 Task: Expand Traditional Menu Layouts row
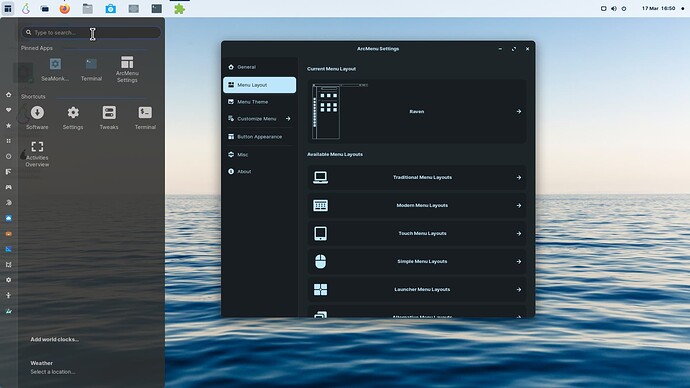pyautogui.click(x=417, y=177)
